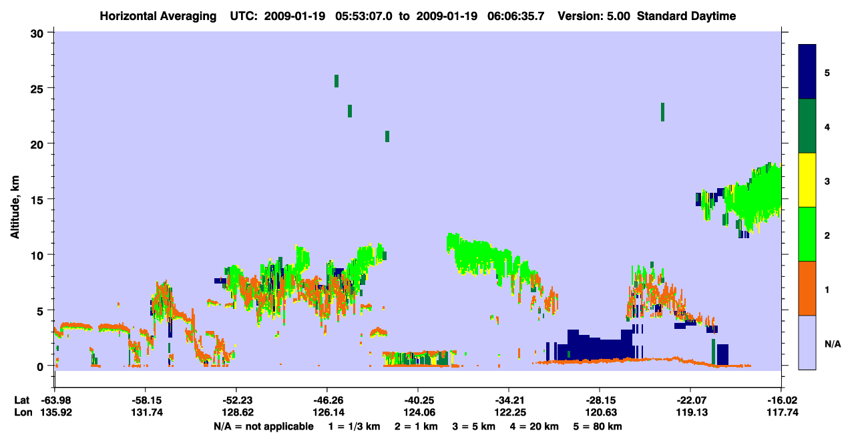Click the 'N/A' colorbar label
The image size is (868, 445).
coord(832,344)
